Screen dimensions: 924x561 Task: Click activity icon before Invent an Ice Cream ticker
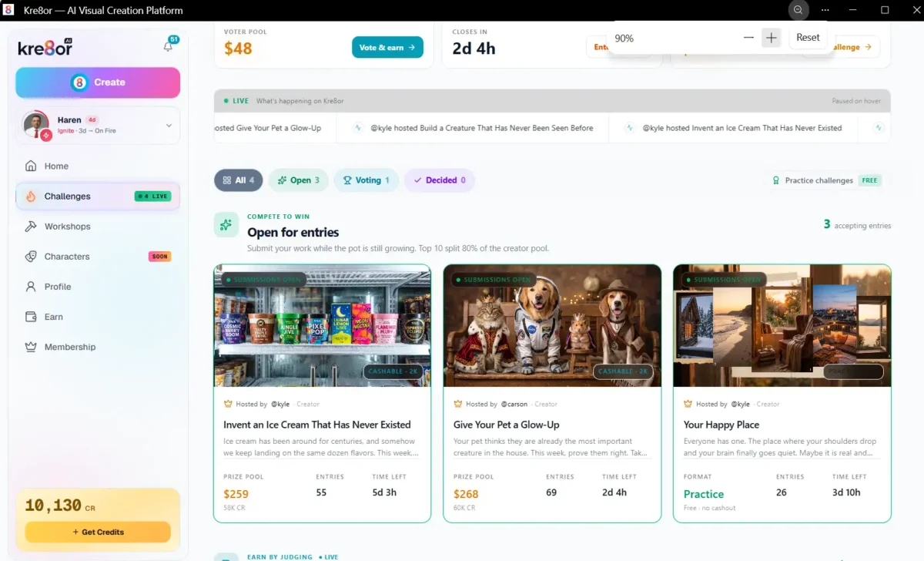629,128
